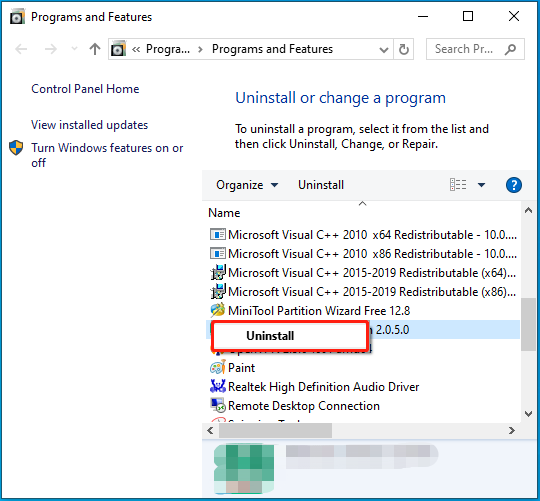Click the MiniTool Partition Wizard icon

(218, 310)
